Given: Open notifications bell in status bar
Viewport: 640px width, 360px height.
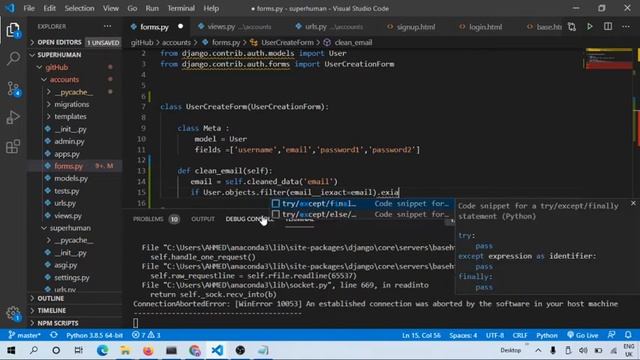Looking at the screenshot, I should [628, 335].
